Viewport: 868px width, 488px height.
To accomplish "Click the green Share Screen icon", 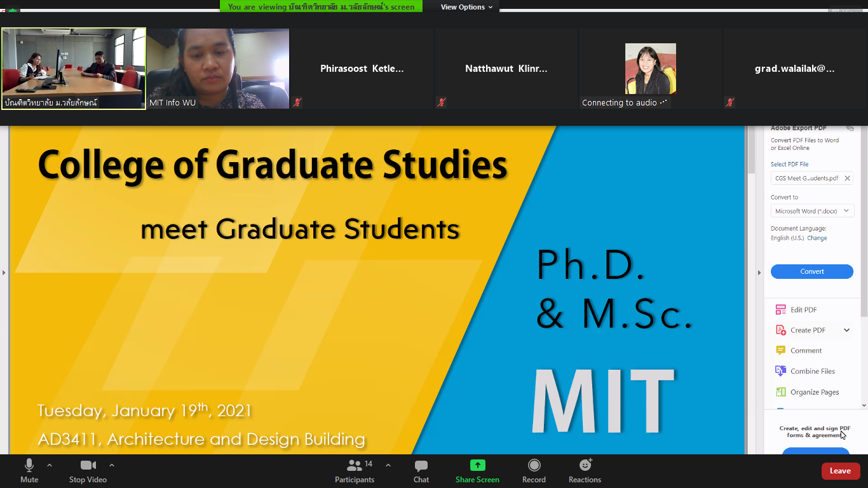I will [x=477, y=466].
